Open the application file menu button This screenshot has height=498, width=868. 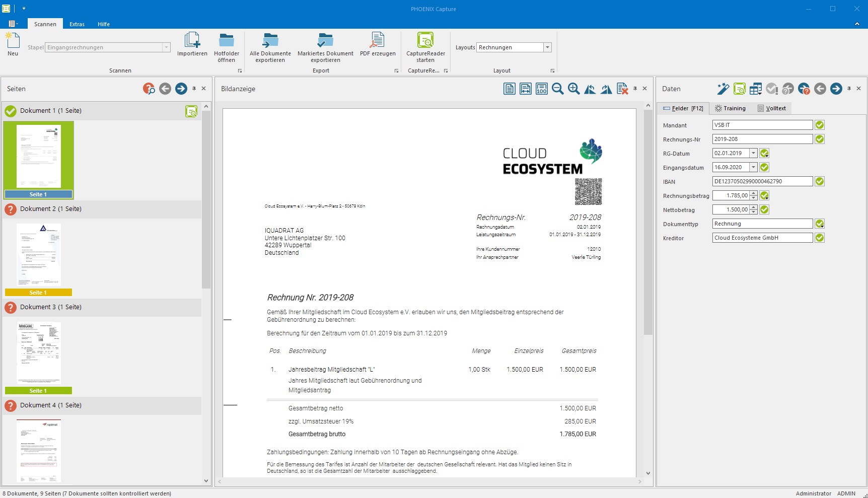point(13,24)
